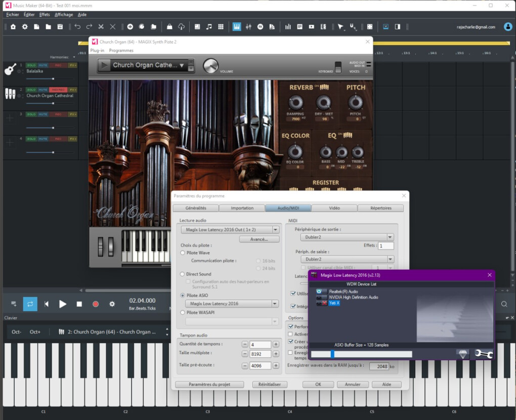This screenshot has width=516, height=420.
Task: Click the Balalaika track volume slider handle
Action: (x=53, y=78)
